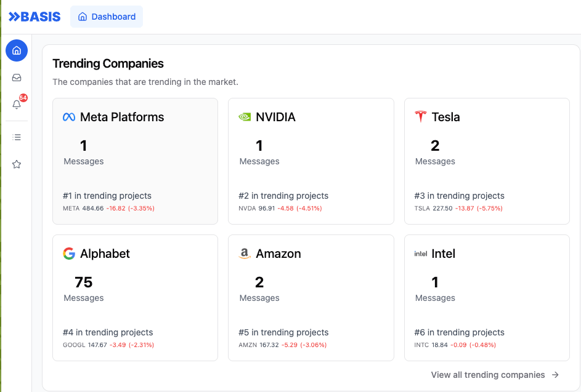Select the AMZN 167.32 stock quote
The height and width of the screenshot is (392, 581).
pos(282,345)
